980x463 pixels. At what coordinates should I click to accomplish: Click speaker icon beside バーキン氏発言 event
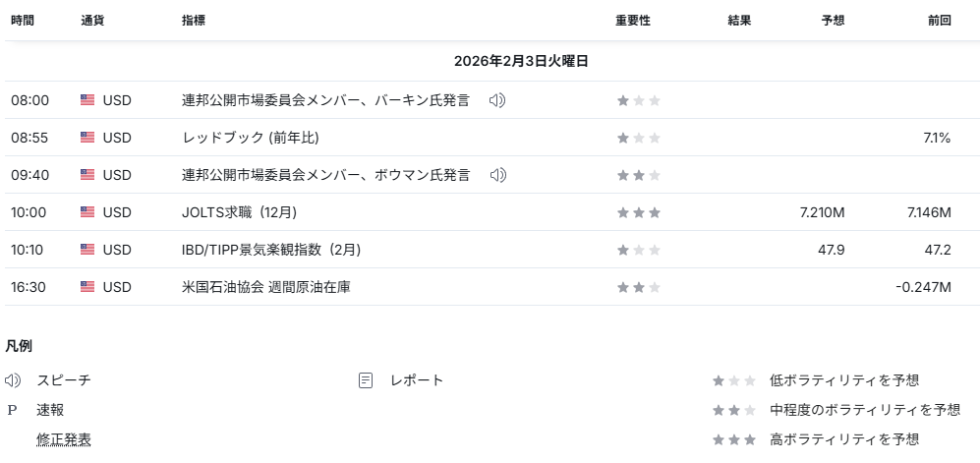(x=497, y=100)
